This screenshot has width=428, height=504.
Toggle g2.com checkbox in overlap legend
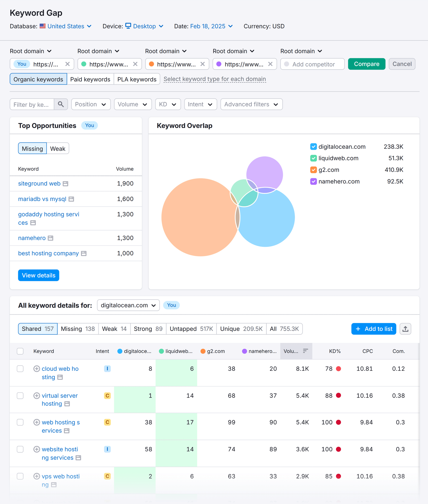coord(313,170)
